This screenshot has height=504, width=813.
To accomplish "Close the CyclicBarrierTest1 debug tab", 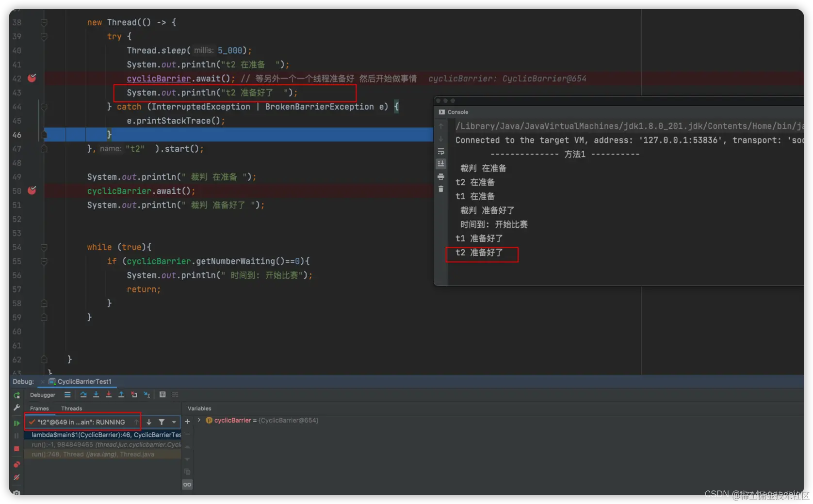I will pyautogui.click(x=43, y=381).
